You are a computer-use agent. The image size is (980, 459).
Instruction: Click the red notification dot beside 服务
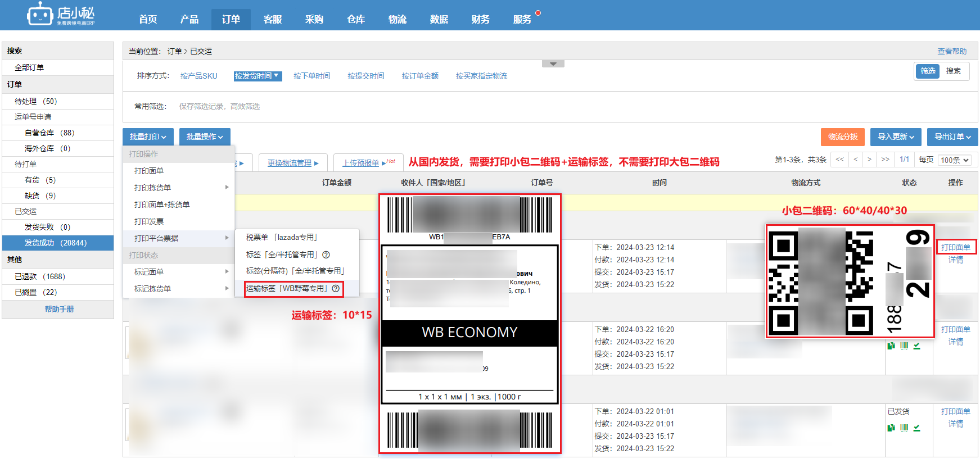tap(538, 13)
